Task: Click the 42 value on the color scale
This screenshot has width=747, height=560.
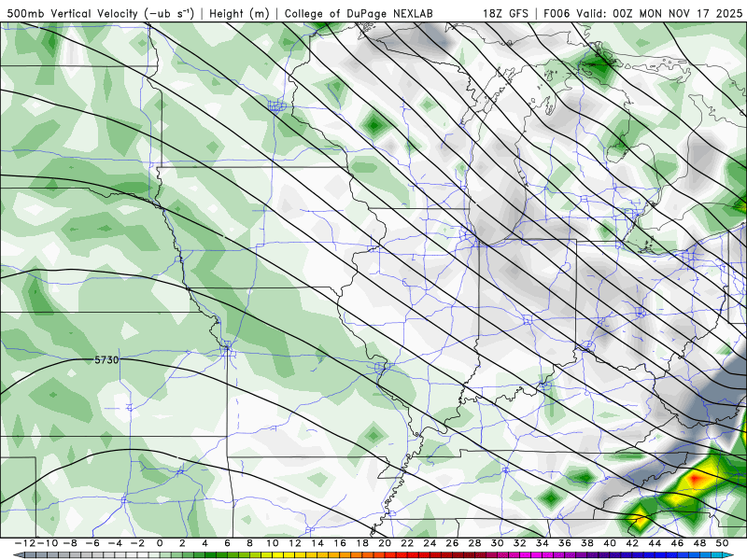Action: 632,543
